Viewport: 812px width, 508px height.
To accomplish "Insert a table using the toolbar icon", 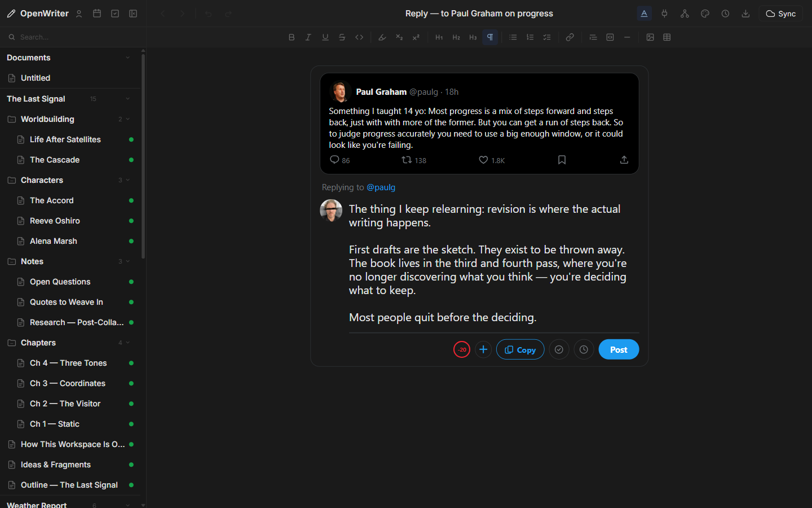I will click(667, 37).
